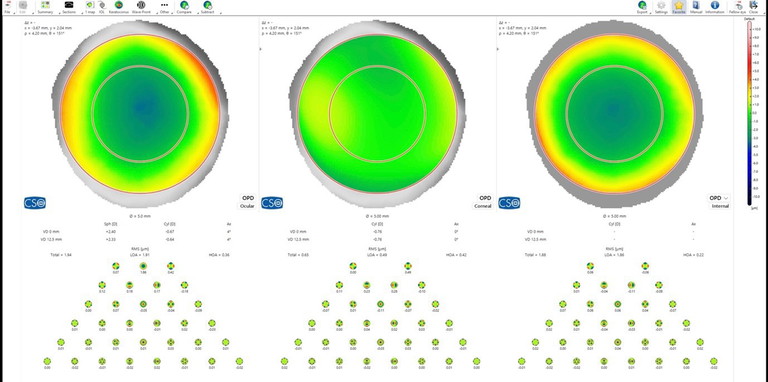Click the Ocular map type label
This screenshot has height=382, width=768.
(247, 206)
